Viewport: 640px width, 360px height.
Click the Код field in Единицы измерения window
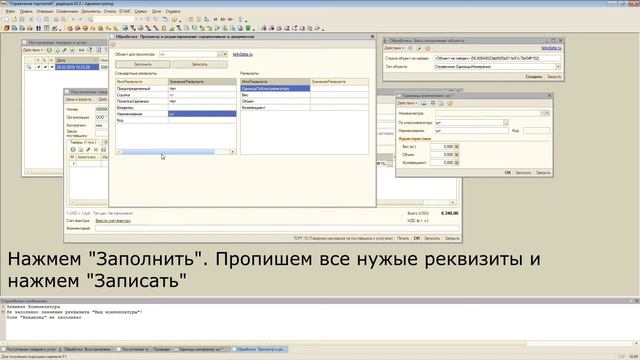(x=536, y=131)
